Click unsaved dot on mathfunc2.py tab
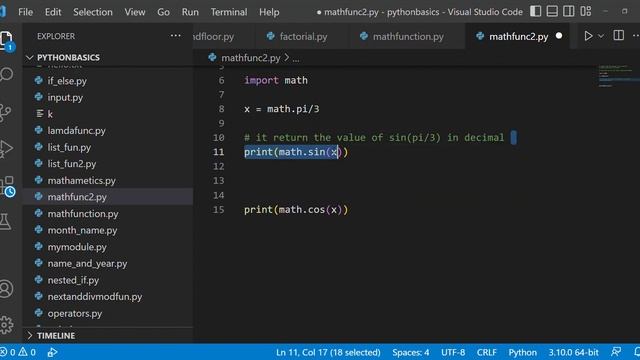 click(559, 36)
